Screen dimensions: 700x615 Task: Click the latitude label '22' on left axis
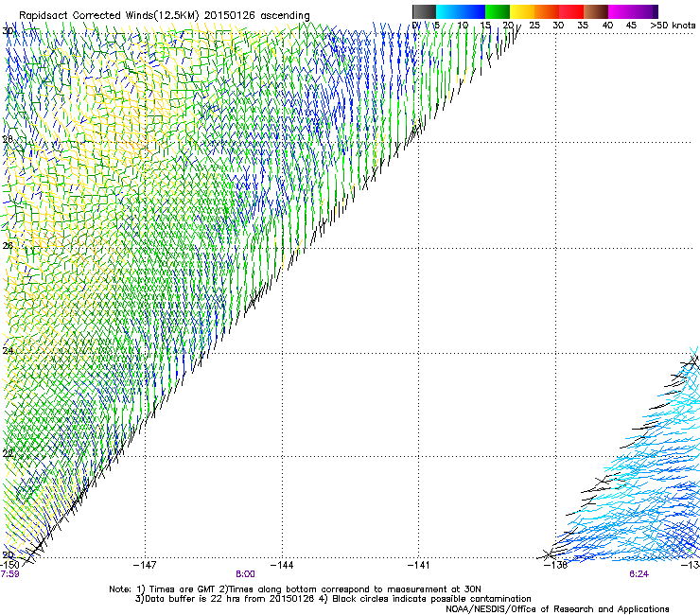coord(8,454)
